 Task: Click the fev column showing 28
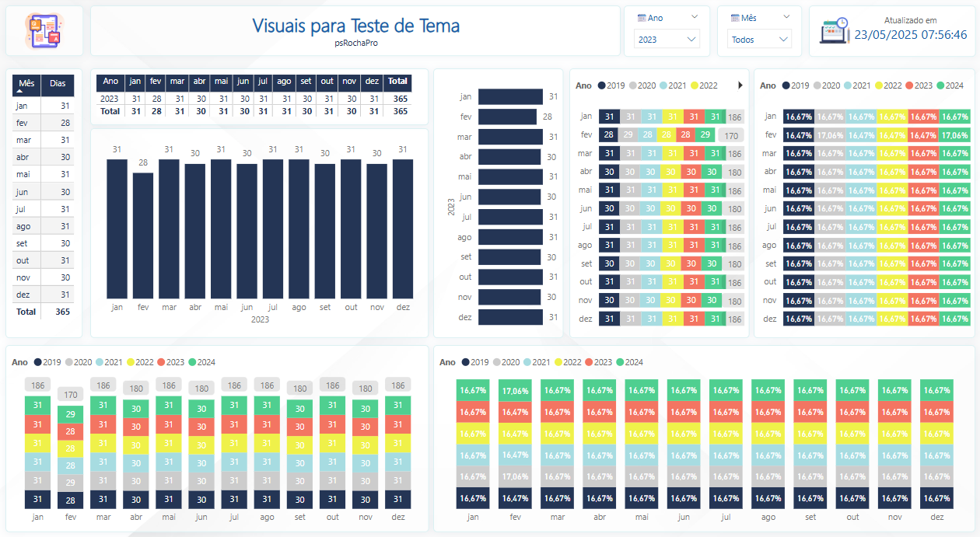[143, 235]
